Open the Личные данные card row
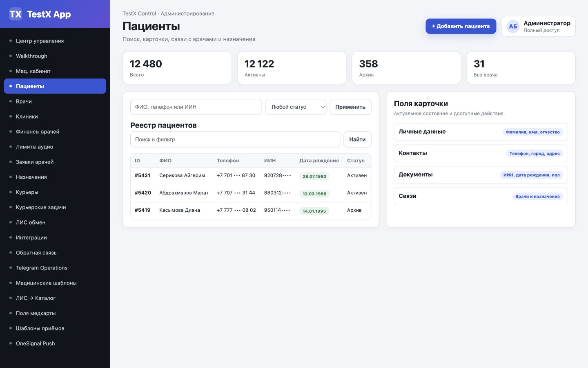The image size is (588, 368). pos(481,132)
